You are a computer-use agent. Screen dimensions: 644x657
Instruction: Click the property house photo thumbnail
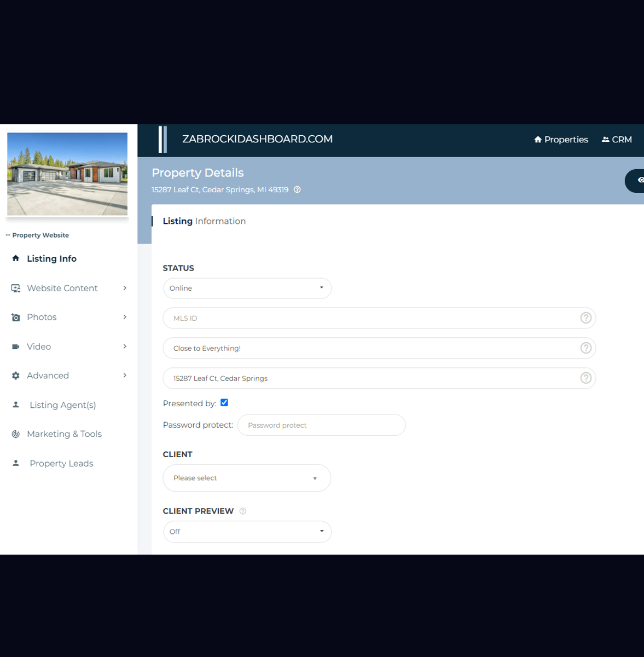click(67, 174)
